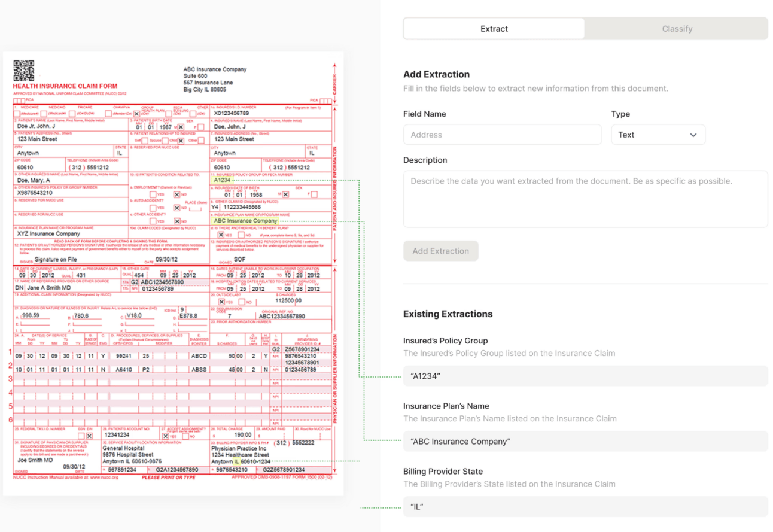Click the Existing Extractions heading
Viewport: 773px width, 532px height.
click(x=448, y=314)
